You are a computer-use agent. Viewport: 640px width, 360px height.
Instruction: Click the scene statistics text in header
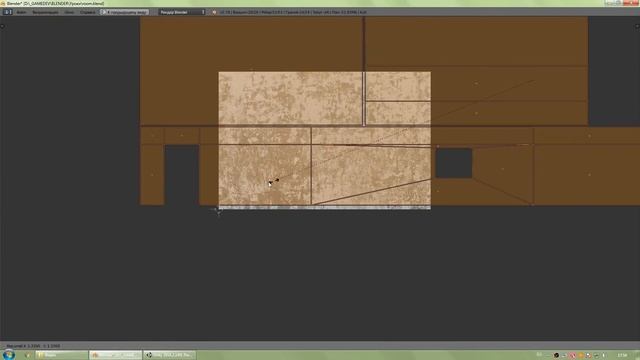pos(293,12)
